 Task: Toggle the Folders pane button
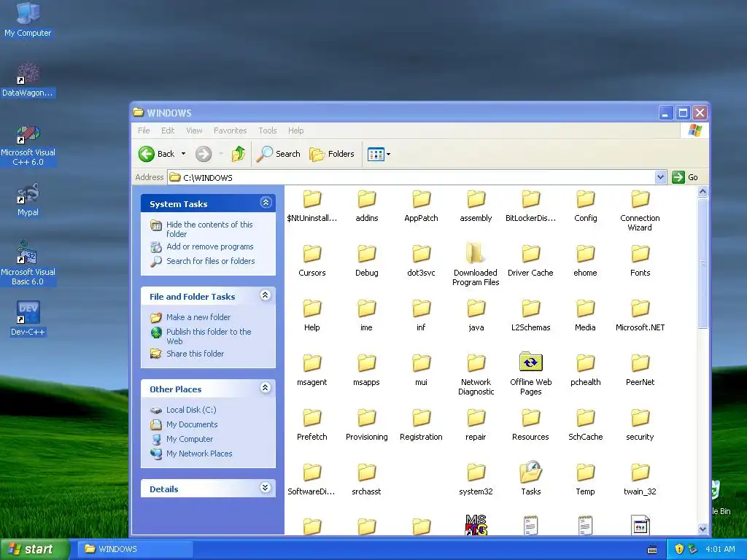coord(332,154)
